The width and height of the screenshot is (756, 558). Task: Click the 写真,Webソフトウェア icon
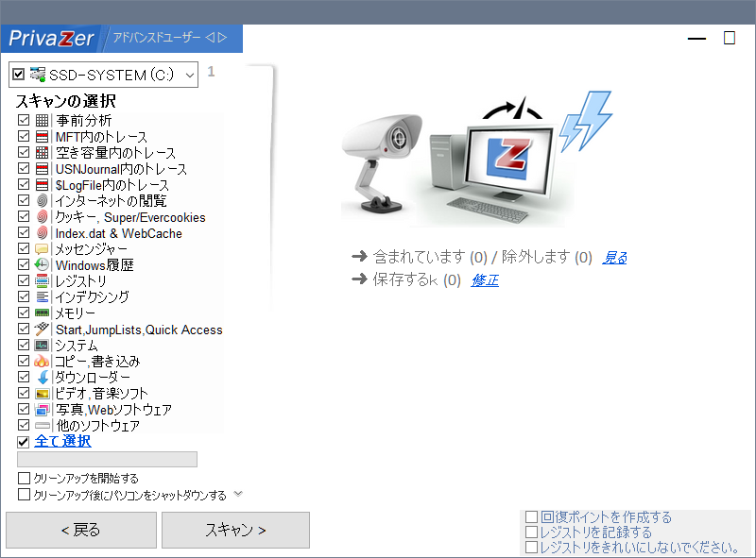coord(42,409)
